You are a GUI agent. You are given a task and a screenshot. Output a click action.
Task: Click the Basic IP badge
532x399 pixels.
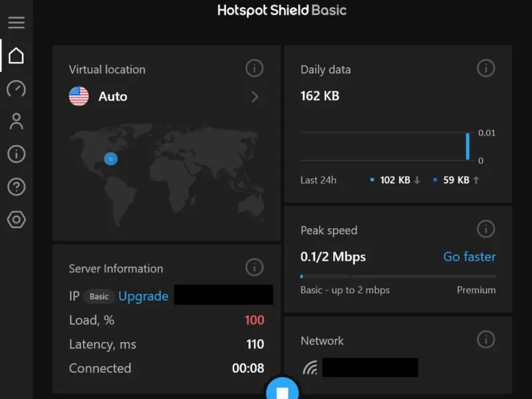[99, 297]
